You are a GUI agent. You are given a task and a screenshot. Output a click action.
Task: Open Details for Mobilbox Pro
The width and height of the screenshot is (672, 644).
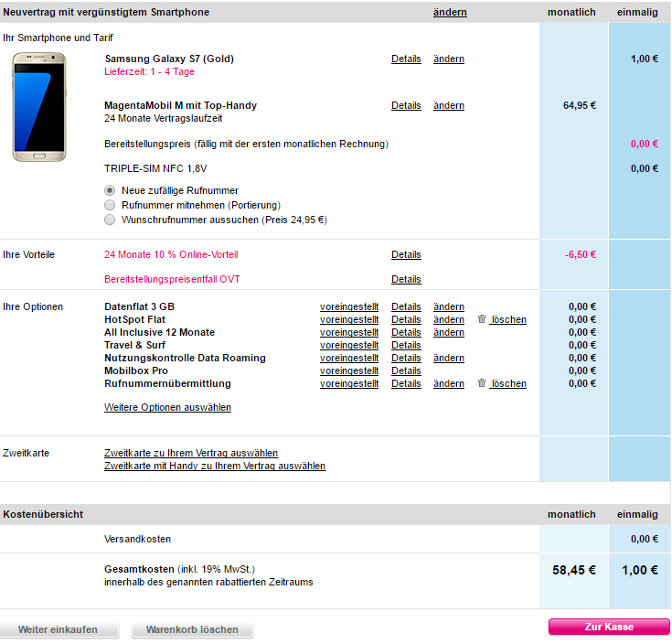click(406, 370)
